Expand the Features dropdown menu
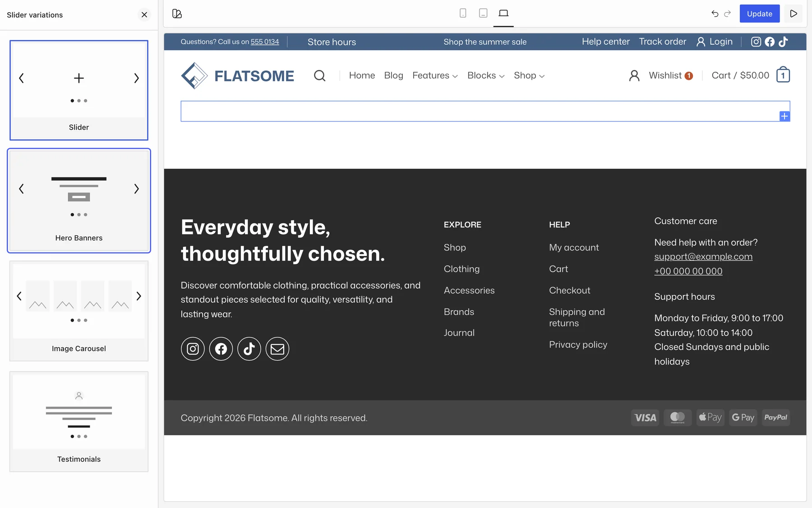 [x=435, y=75]
